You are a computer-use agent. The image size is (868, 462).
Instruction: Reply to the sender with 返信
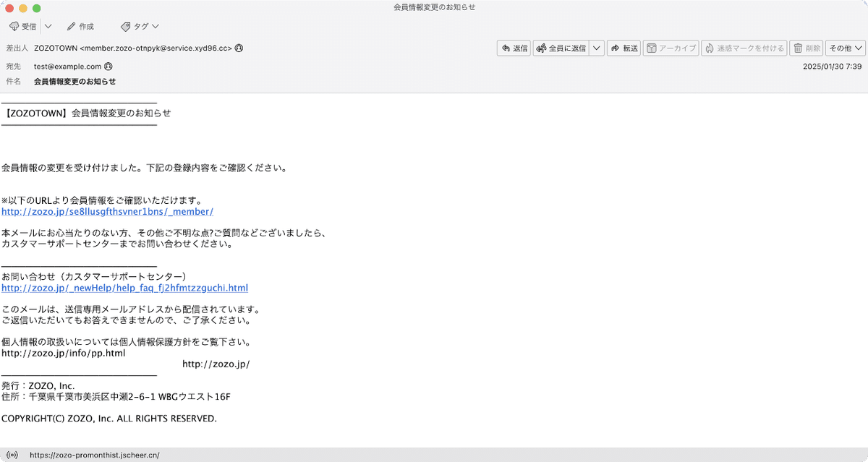(x=514, y=48)
